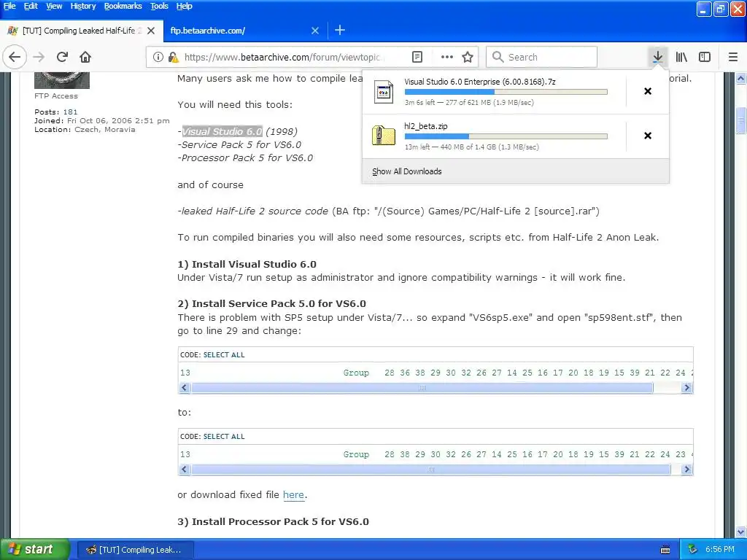The width and height of the screenshot is (747, 560).
Task: Click the Windows start button
Action: tap(34, 550)
